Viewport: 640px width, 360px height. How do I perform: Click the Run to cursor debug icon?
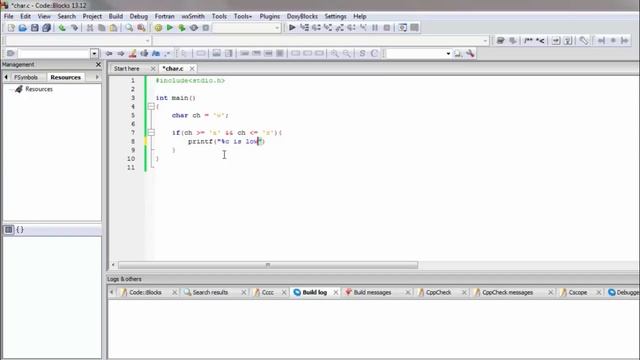pos(304,28)
